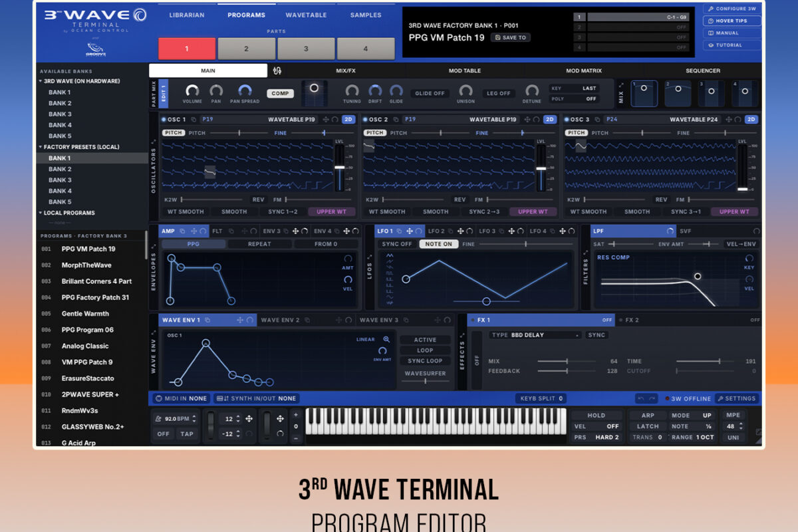Adjust the OSC 1 LVL level slider
Image resolution: width=798 pixels, height=532 pixels.
tap(338, 168)
